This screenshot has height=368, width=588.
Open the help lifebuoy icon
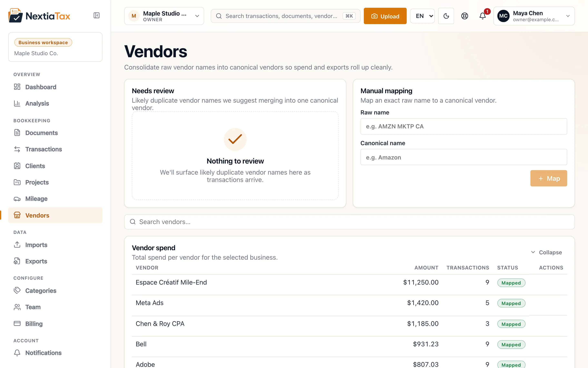point(464,16)
